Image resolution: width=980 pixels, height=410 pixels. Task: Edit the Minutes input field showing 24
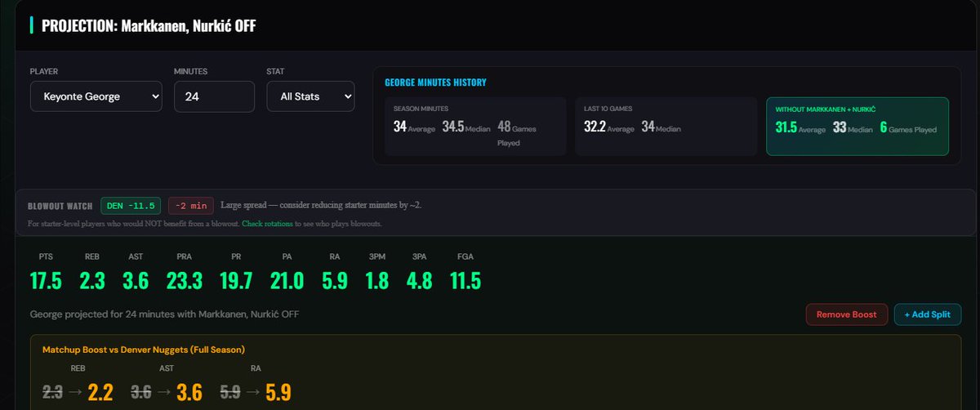tap(214, 96)
